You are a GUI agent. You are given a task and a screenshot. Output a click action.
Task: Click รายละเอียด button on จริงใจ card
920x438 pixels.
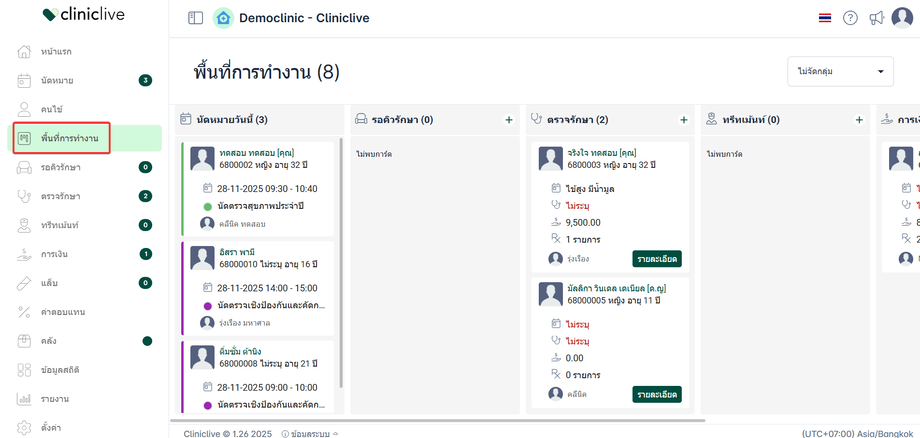[656, 258]
